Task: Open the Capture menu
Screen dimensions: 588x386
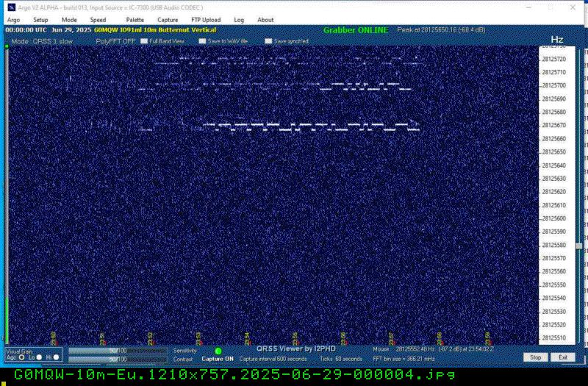Action: pyautogui.click(x=168, y=20)
